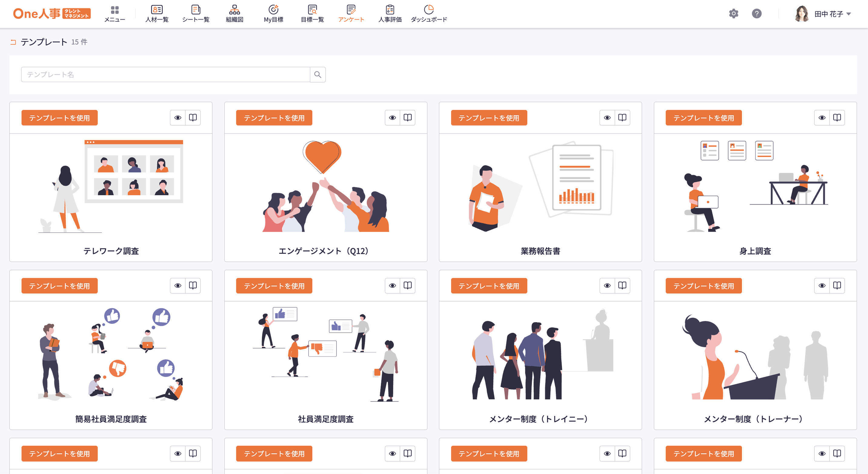Open book icon on 業務報告書 card
Screen dimensions: 868x474
(x=622, y=117)
